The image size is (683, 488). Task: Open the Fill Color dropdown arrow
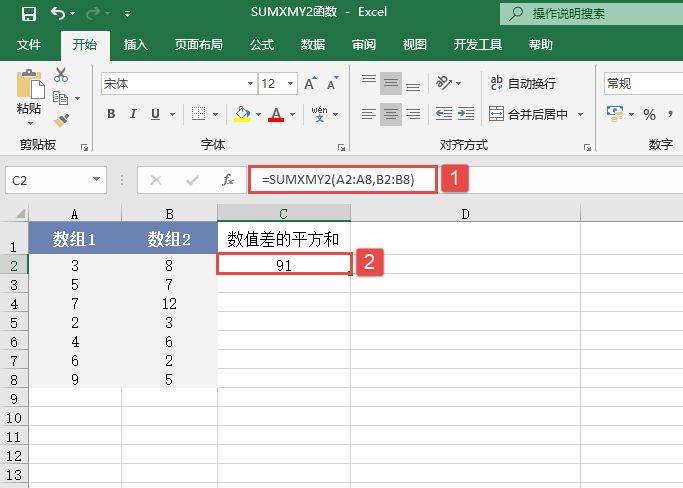[258, 115]
